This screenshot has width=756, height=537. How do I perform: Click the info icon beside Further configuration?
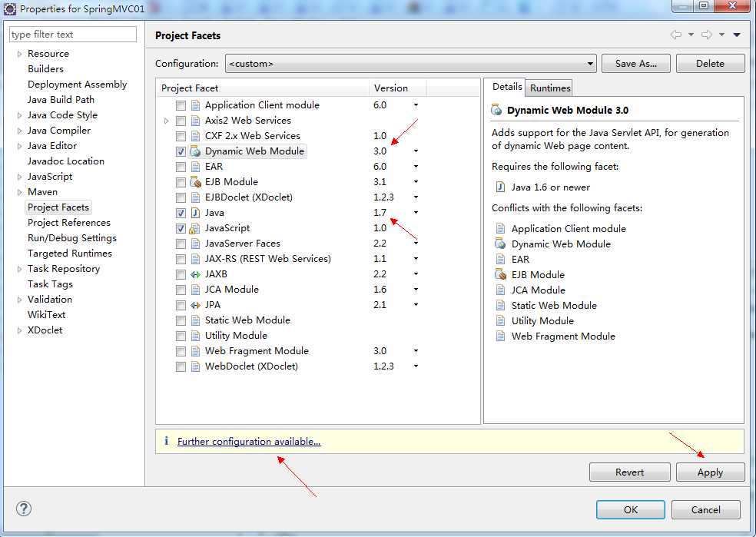167,441
